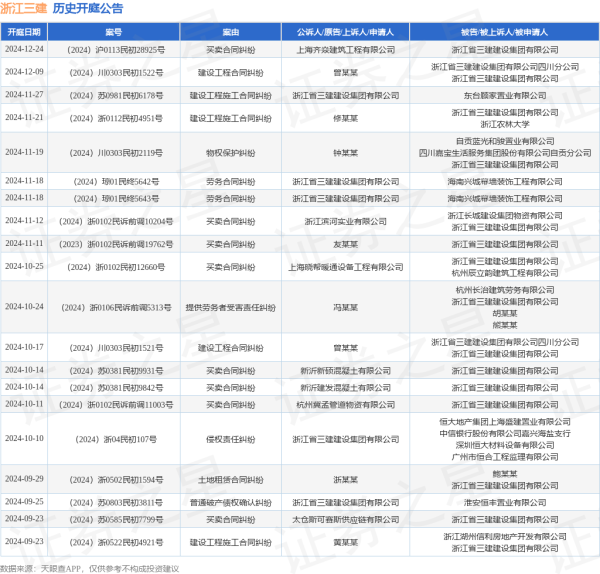Select the date cell 2024-10-11
This screenshot has width=600, height=574.
click(24, 404)
